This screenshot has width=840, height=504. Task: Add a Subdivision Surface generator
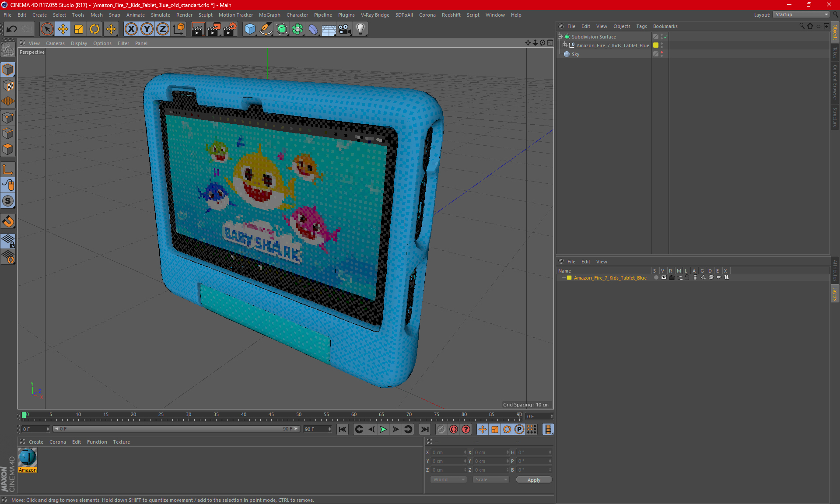point(282,29)
